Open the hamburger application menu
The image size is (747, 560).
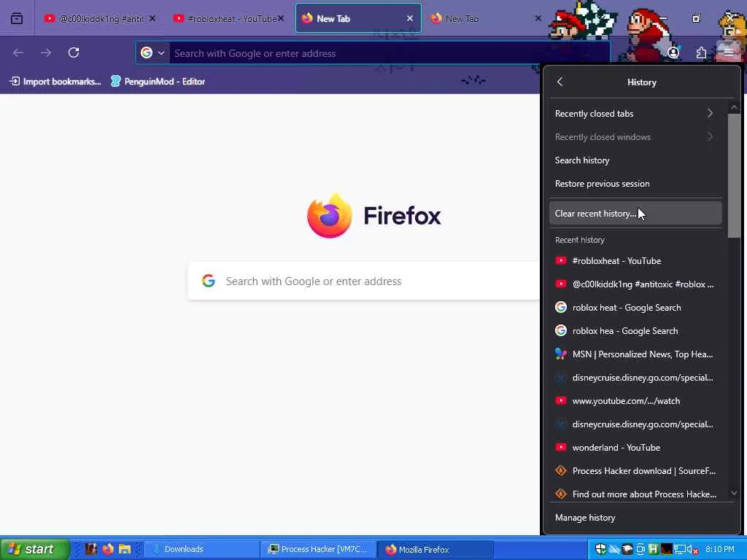point(729,52)
